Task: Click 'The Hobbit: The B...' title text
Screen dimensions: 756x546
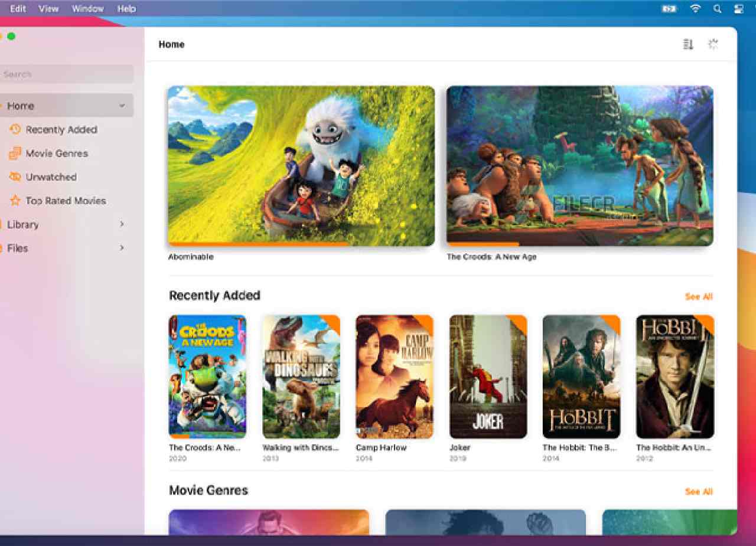Action: [x=580, y=447]
